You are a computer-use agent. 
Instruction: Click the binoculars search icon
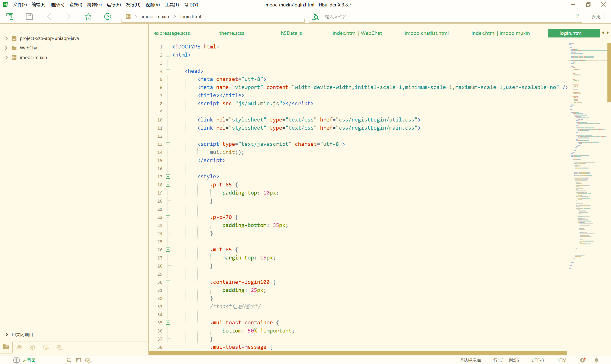point(19,347)
